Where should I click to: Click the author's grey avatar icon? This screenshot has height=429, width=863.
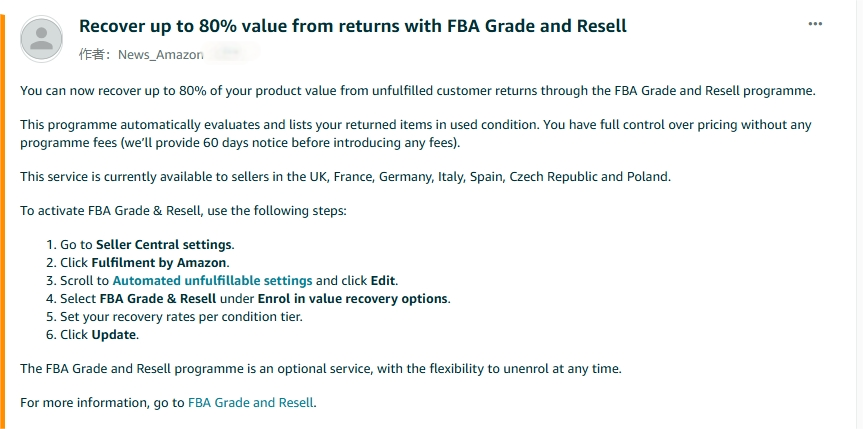click(41, 39)
